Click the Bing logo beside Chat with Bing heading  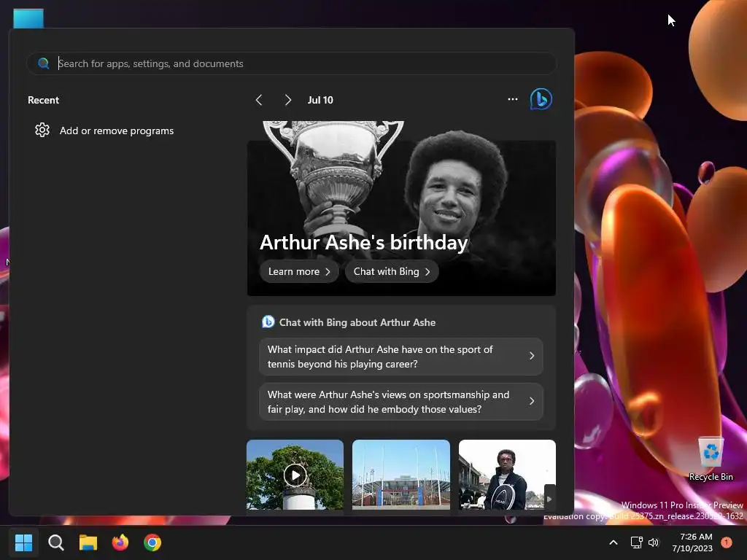point(268,322)
